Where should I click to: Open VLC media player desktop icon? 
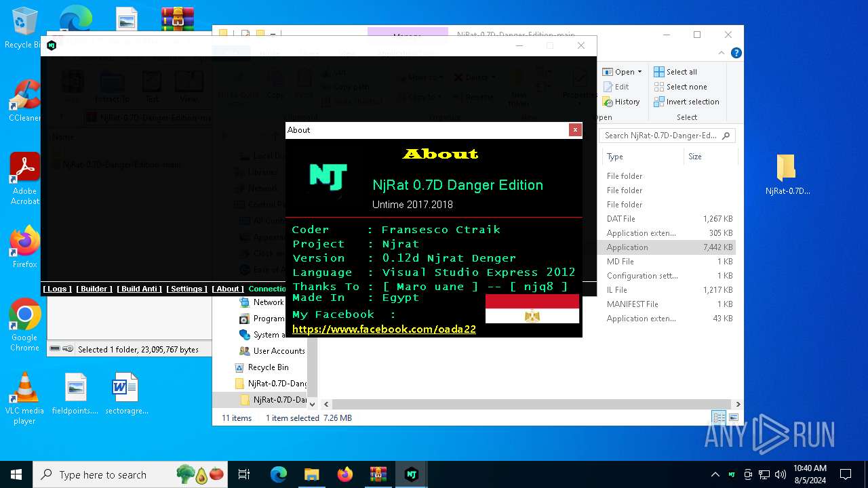pyautogui.click(x=24, y=399)
